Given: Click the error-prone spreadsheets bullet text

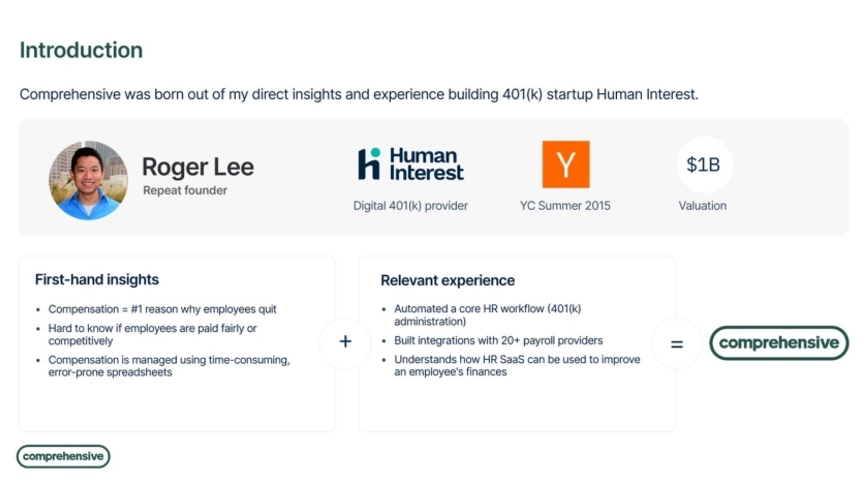Looking at the screenshot, I should tap(168, 366).
